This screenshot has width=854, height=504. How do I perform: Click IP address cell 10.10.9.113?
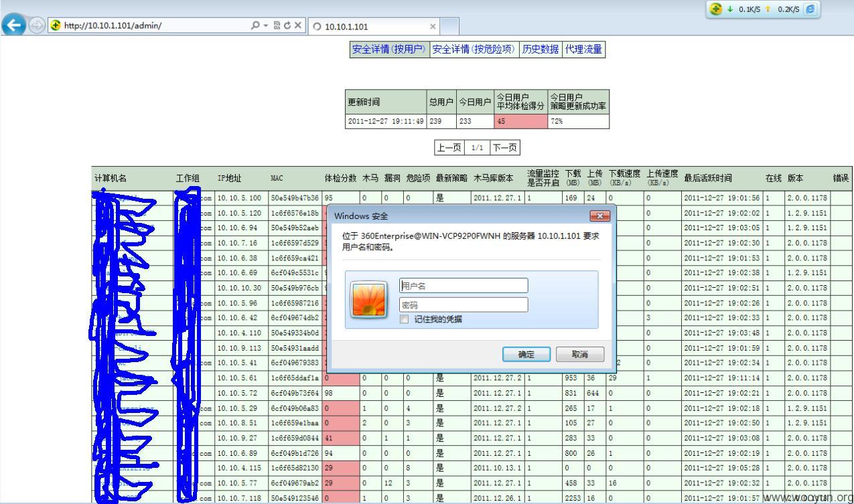(x=241, y=347)
